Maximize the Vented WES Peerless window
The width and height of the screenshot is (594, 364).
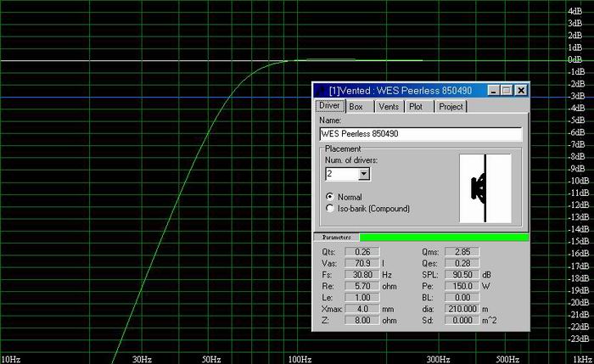[x=507, y=91]
